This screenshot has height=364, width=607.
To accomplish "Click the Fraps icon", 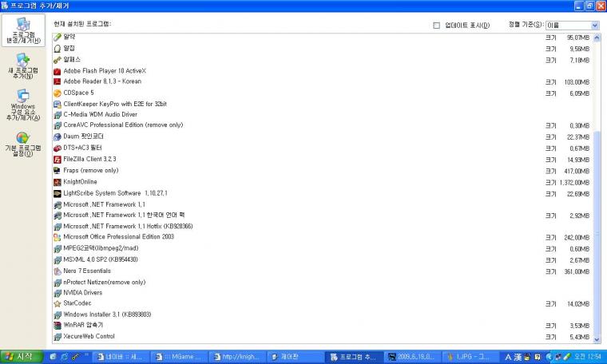I will click(x=58, y=171).
